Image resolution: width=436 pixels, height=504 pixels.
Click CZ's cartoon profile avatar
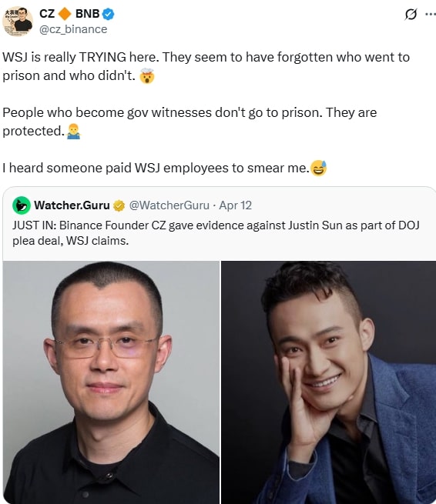(x=18, y=22)
